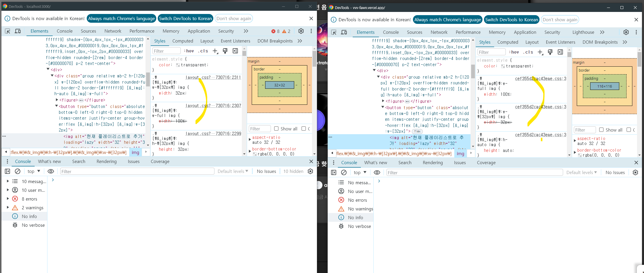The image size is (644, 273).
Task: Click Switch DevTools to Korean in vvv-fawn banner
Action: (x=512, y=20)
